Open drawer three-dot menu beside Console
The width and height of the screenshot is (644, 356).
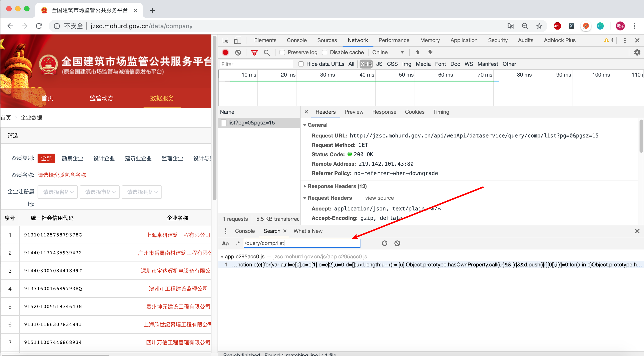point(225,231)
